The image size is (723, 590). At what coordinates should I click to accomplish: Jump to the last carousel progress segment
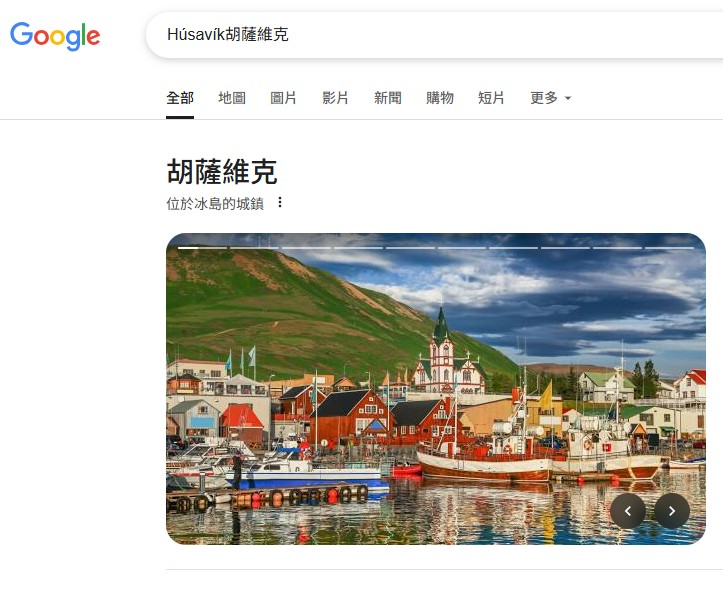pos(670,248)
